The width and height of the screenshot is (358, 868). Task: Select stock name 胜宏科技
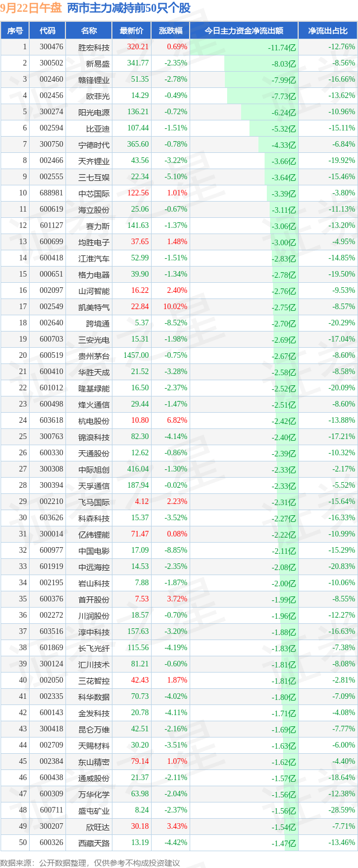[94, 47]
